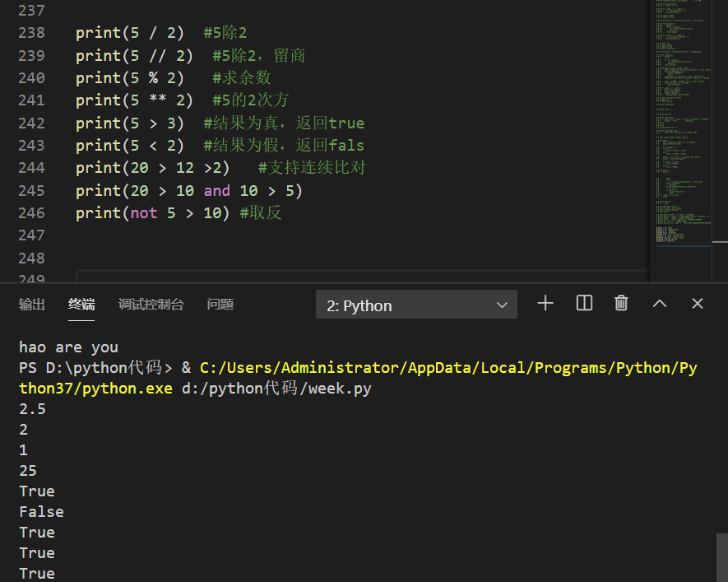Image resolution: width=728 pixels, height=582 pixels.
Task: Maximize panel with the up chevron
Action: 660,304
